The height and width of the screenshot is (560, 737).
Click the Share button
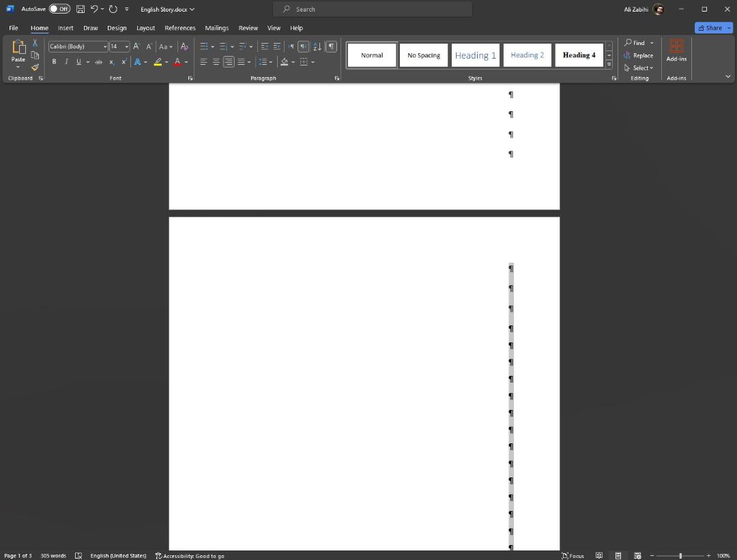coord(710,28)
